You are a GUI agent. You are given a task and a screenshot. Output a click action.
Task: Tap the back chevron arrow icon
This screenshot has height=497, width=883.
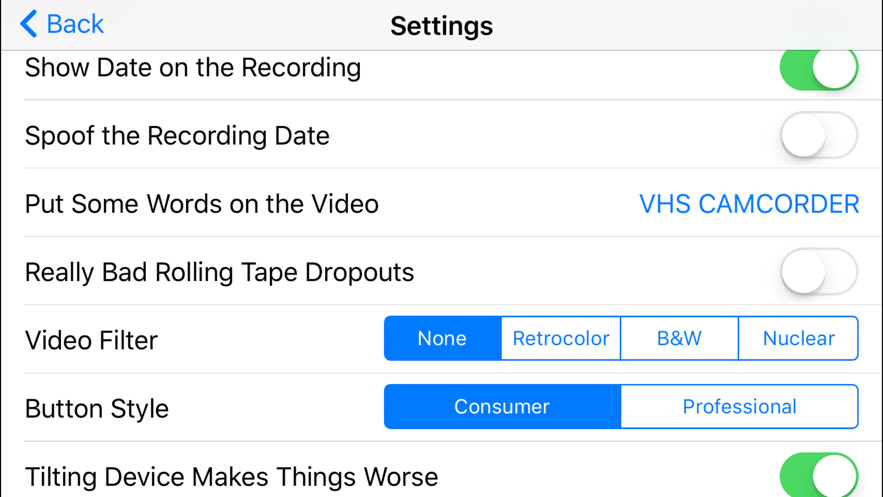(29, 24)
